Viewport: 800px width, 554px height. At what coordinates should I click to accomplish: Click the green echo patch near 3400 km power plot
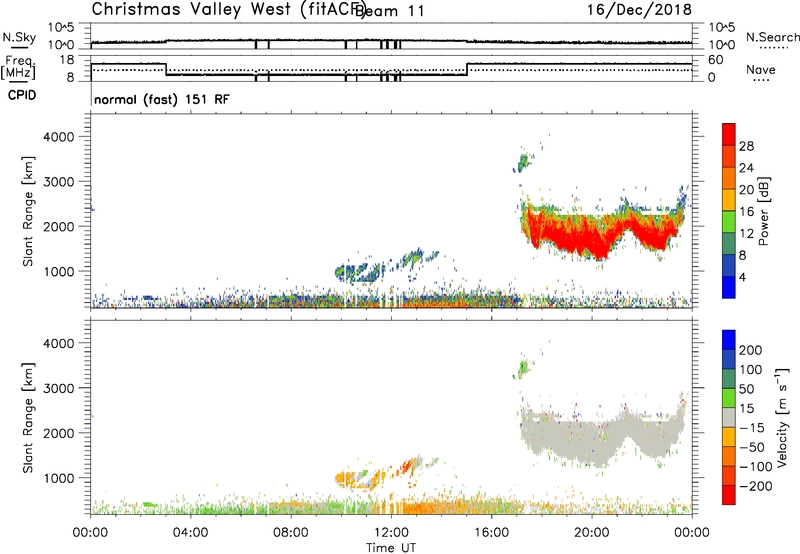(x=523, y=163)
